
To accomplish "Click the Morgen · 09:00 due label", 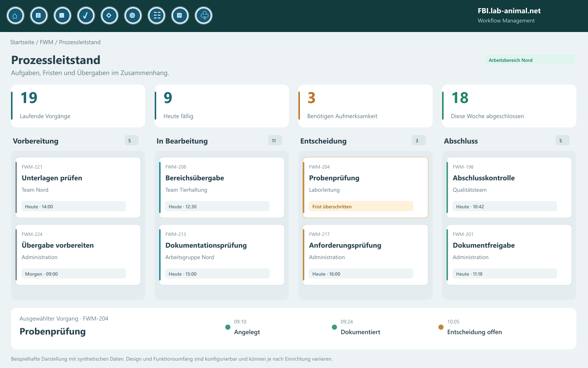I will (x=73, y=274).
